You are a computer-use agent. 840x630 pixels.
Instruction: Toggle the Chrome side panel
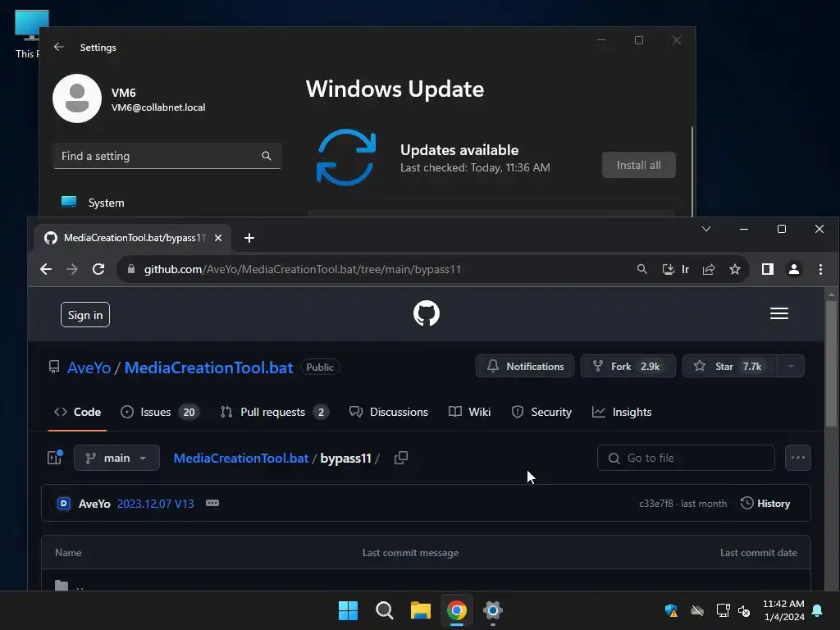coord(768,269)
